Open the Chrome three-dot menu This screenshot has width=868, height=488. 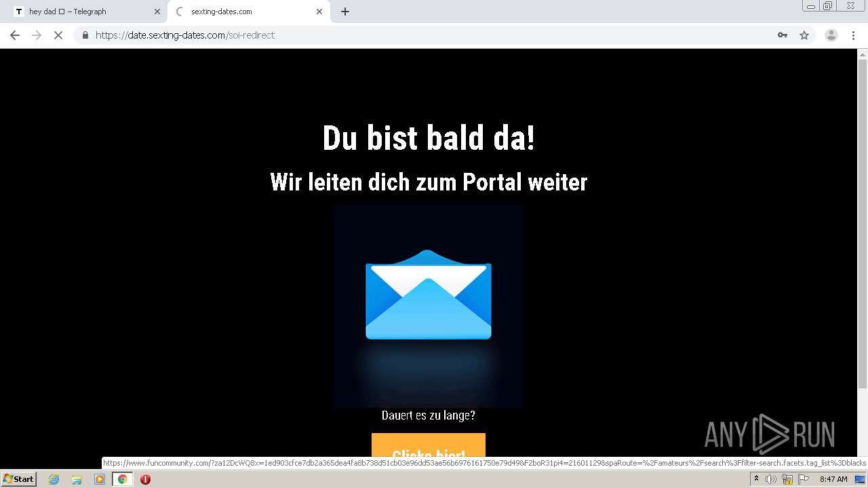(853, 35)
